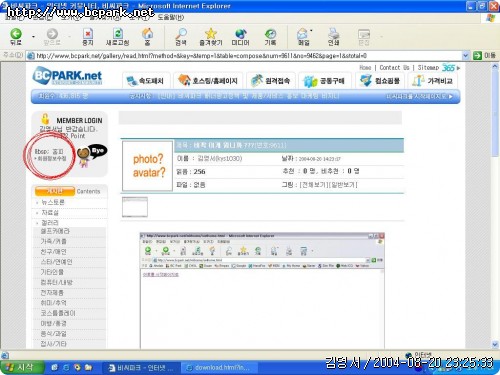This screenshot has width=500, height=375.
Task: Click the photo? avatar? placeholder image
Action: 147,166
